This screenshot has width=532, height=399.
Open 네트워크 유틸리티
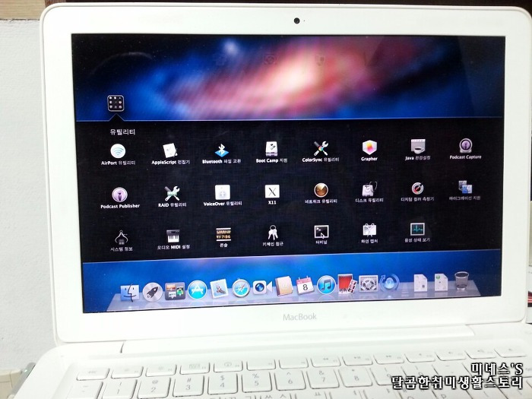pyautogui.click(x=321, y=190)
